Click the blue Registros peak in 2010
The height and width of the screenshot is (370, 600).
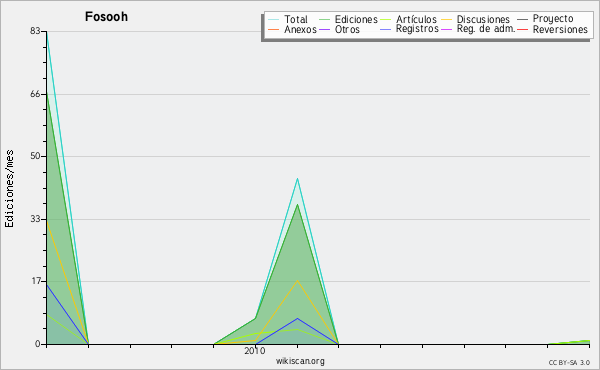[297, 318]
